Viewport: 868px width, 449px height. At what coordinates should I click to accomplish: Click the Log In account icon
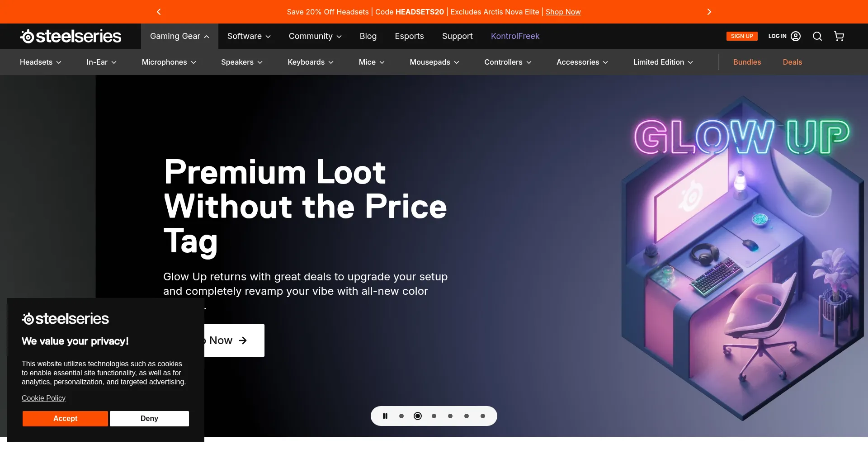[x=795, y=36]
